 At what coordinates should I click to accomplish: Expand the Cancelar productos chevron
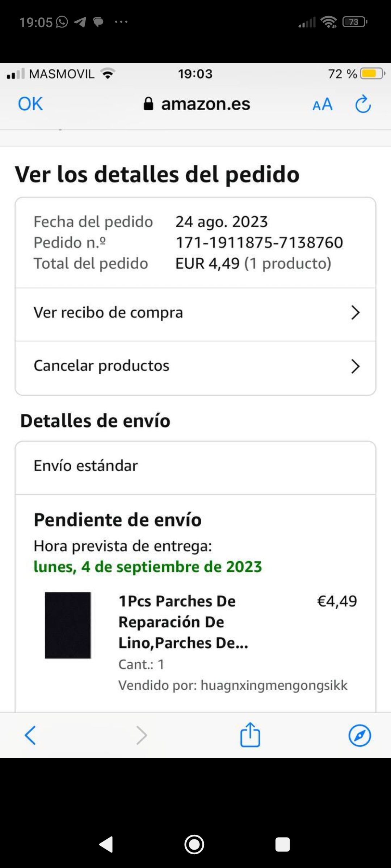(x=355, y=366)
